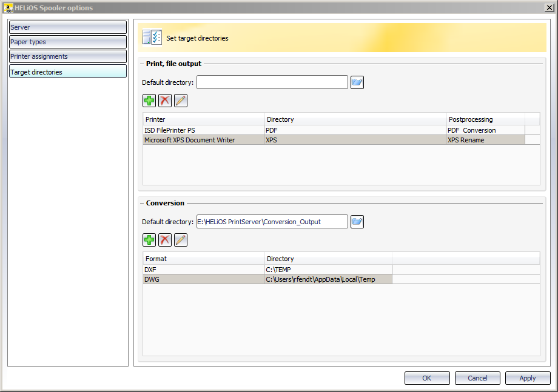Click Directory header in printer table
The image size is (558, 392).
pos(355,119)
